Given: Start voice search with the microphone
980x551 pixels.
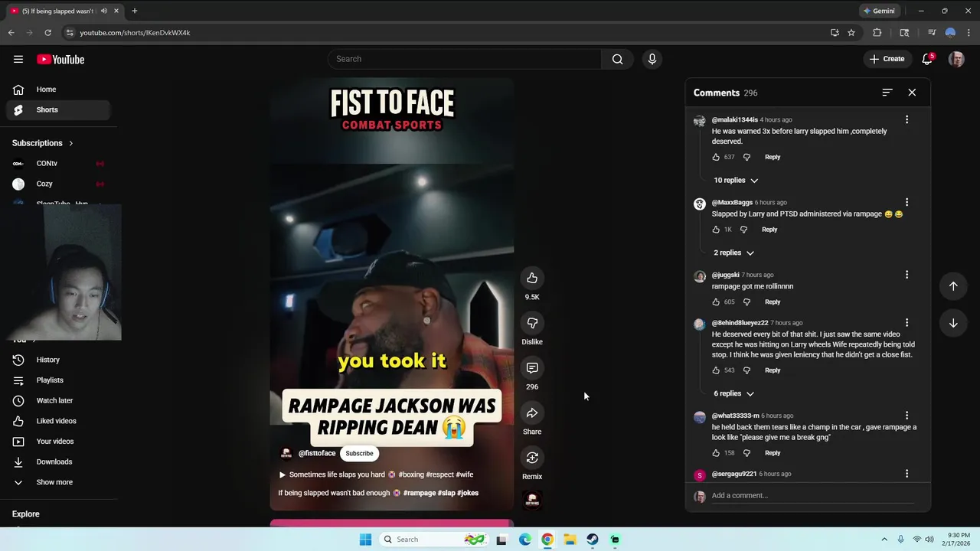Looking at the screenshot, I should coord(652,59).
